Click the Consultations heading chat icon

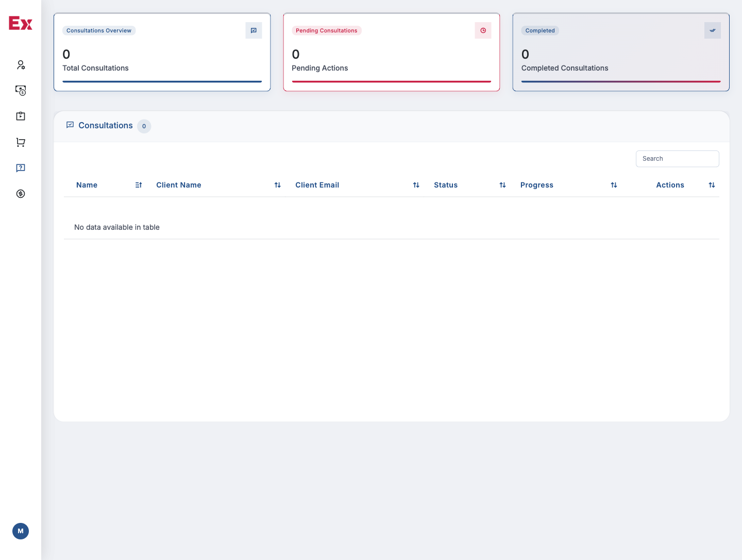tap(70, 125)
